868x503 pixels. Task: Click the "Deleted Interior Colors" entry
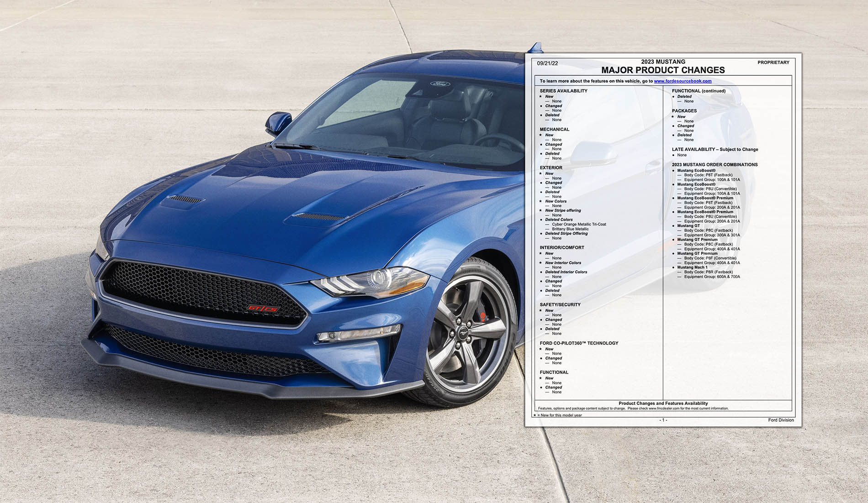click(x=566, y=272)
